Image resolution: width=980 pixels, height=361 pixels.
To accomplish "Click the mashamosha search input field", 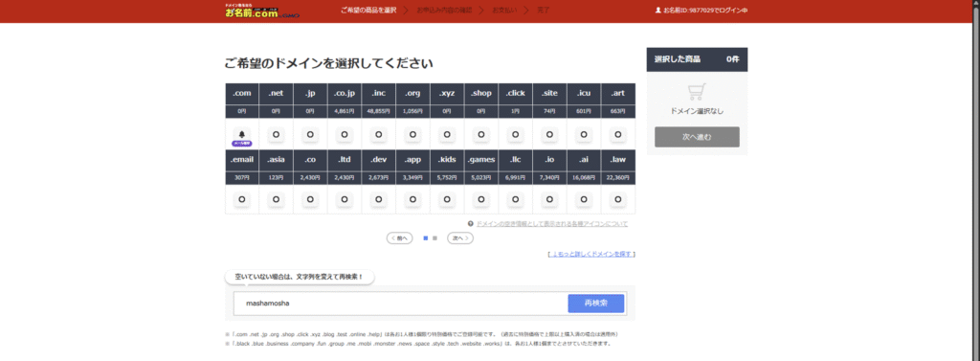I will click(401, 304).
